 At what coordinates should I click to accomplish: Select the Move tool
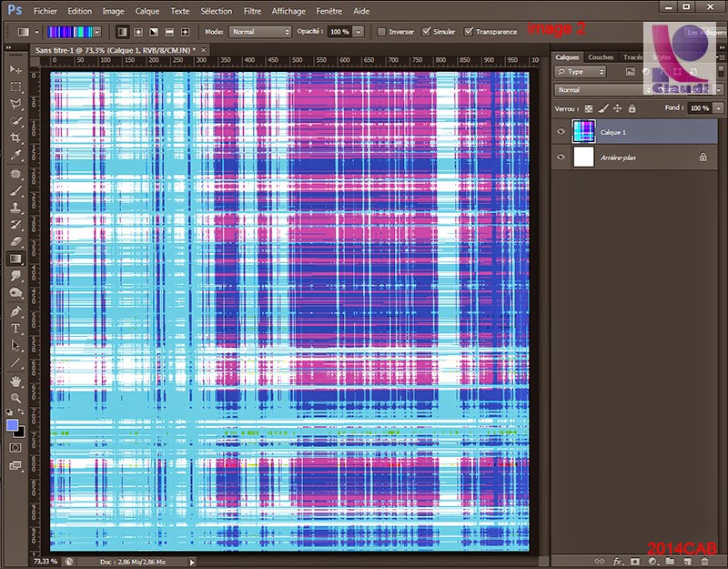click(15, 69)
